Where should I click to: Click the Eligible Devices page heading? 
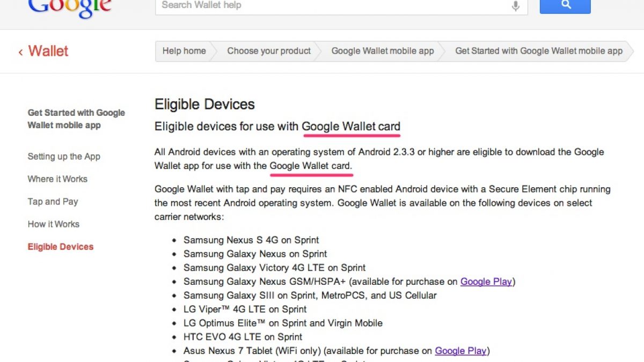[x=204, y=104]
